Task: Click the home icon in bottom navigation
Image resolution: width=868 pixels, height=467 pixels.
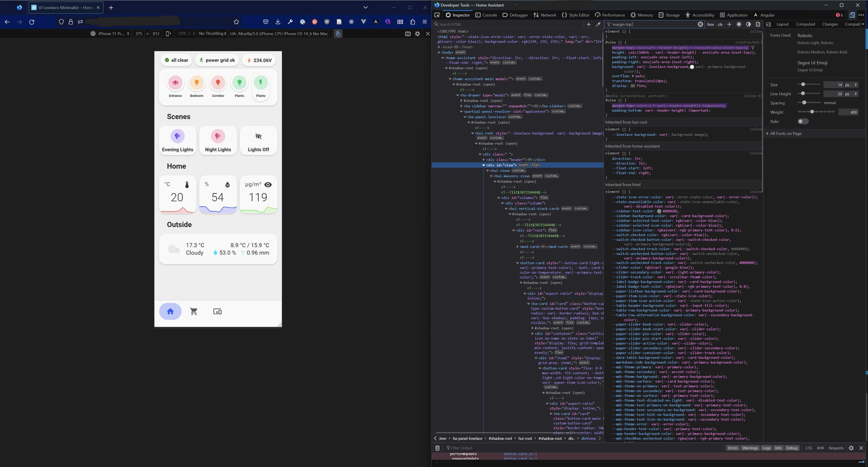Action: 170,311
